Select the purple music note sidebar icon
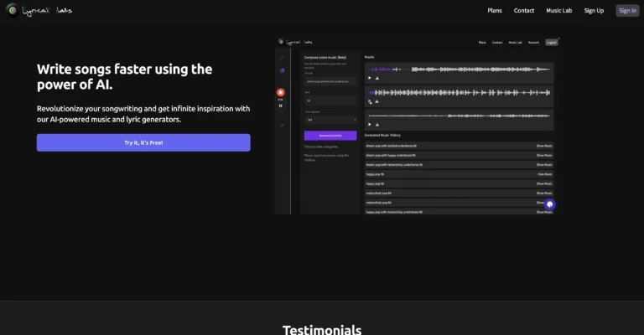 click(x=282, y=70)
